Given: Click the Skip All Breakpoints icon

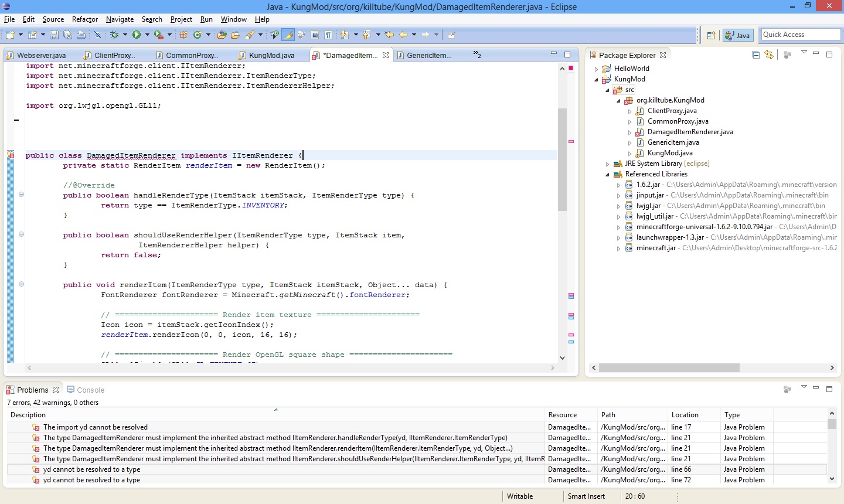Looking at the screenshot, I should point(97,35).
